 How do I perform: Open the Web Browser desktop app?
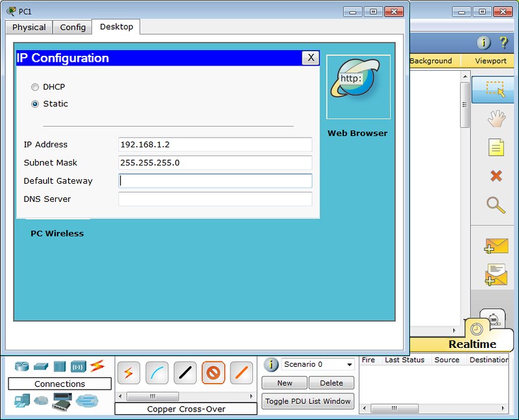[358, 87]
